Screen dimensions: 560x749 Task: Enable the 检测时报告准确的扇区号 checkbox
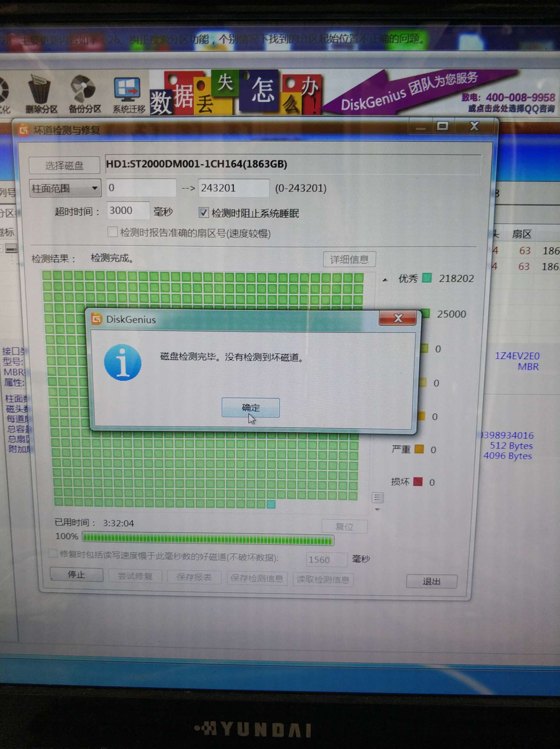pyautogui.click(x=112, y=232)
